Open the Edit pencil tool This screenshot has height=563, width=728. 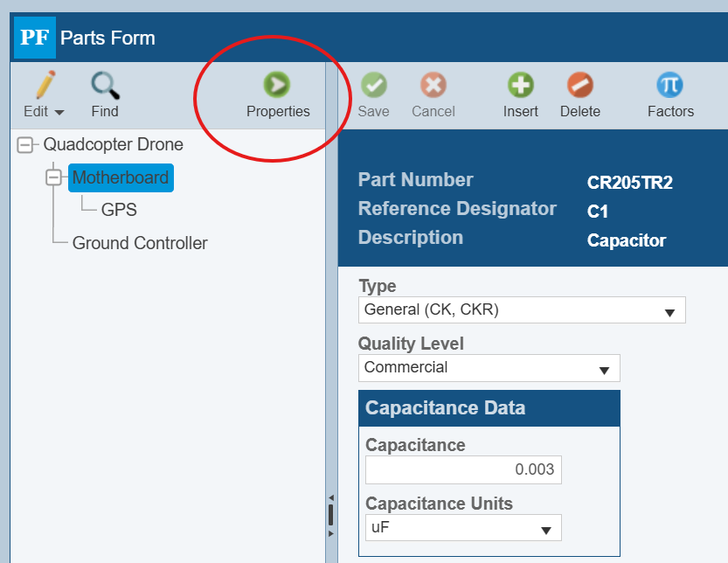coord(44,86)
